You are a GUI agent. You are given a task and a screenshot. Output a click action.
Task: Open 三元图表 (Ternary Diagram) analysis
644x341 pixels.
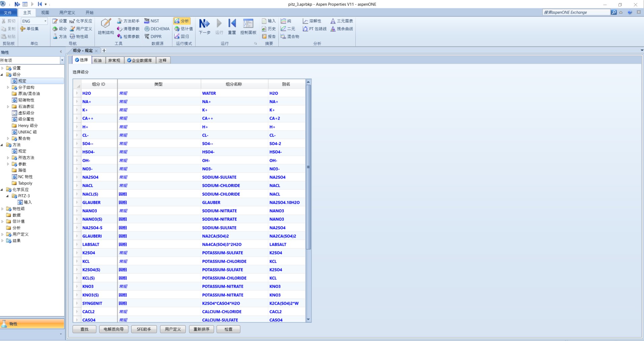pyautogui.click(x=342, y=21)
